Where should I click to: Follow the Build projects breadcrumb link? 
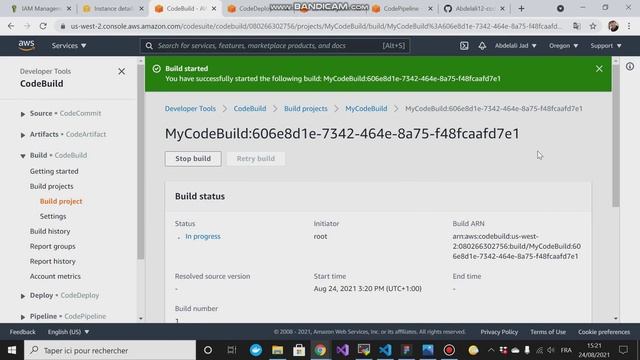[x=306, y=109]
